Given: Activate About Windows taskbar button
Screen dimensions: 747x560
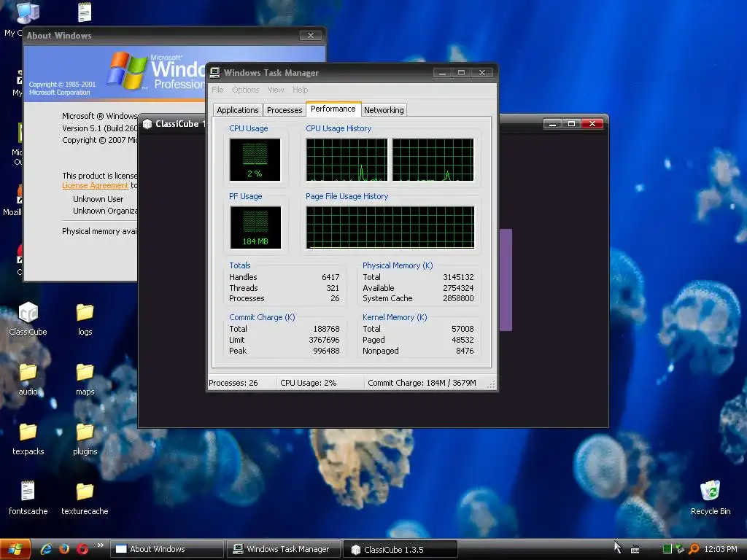Looking at the screenshot, I should [x=167, y=549].
